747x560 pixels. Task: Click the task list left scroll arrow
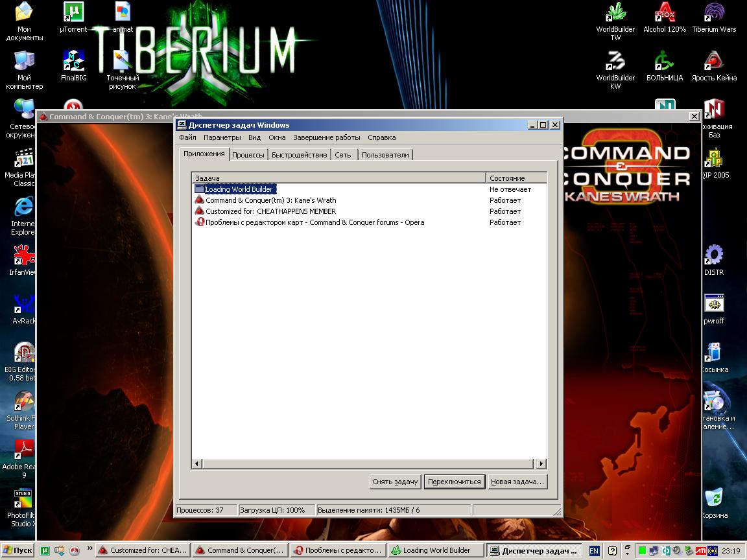[197, 463]
